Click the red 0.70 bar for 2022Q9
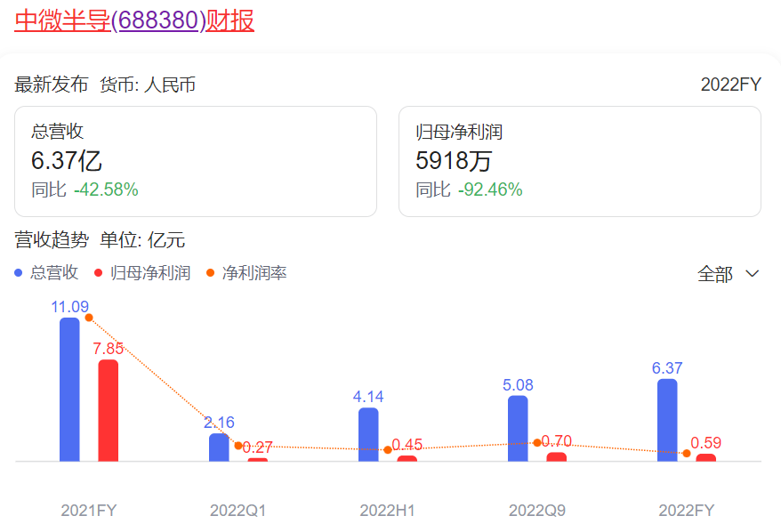 (x=556, y=456)
